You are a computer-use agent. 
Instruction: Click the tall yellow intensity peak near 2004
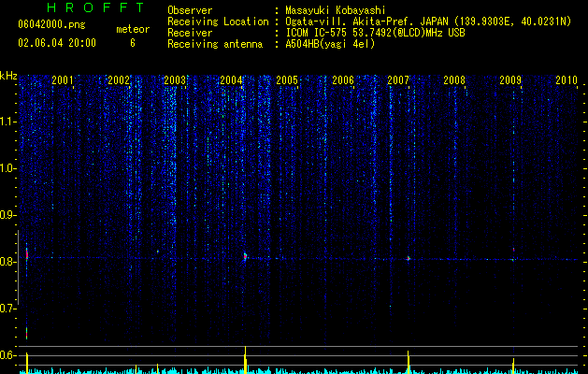[245, 359]
